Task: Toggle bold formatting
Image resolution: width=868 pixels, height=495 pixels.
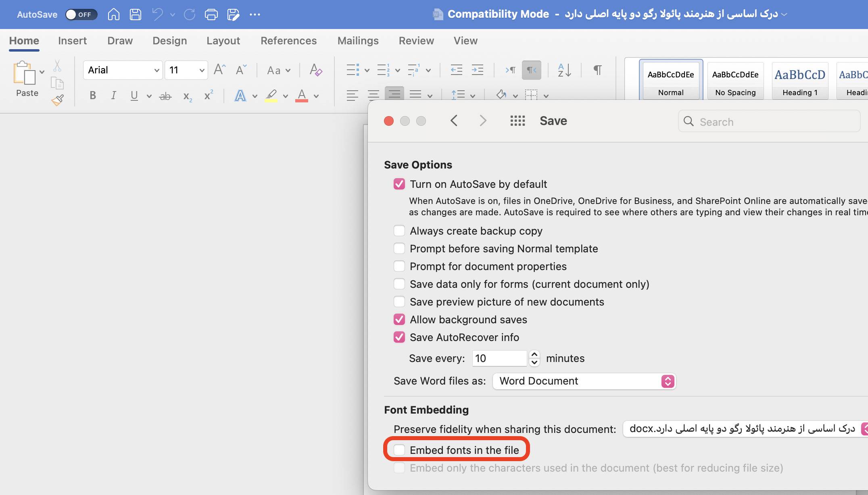Action: pyautogui.click(x=92, y=95)
